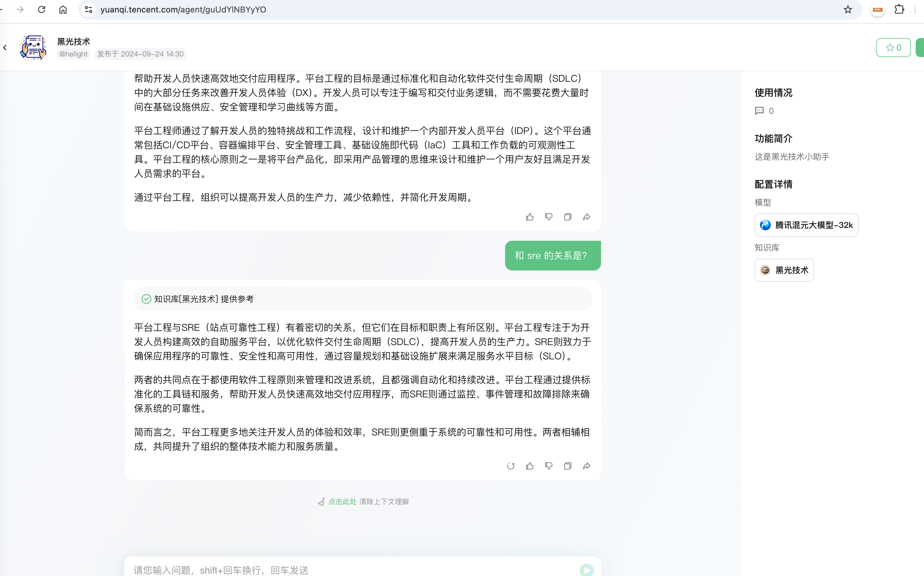This screenshot has width=924, height=576.
Task: Click the broom icon beside 点击此处
Action: click(x=321, y=502)
